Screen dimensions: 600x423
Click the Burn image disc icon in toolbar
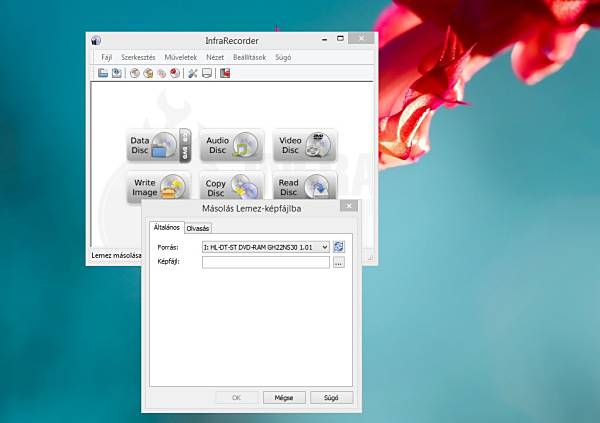coord(148,73)
